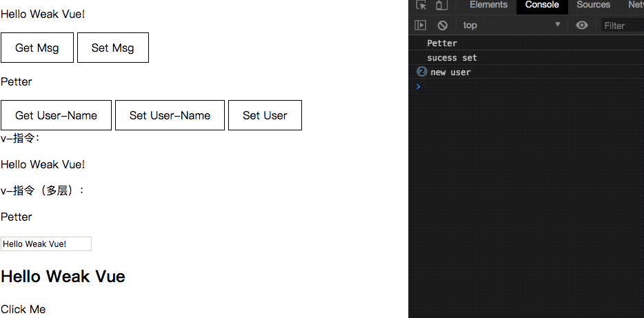Click Petter text below the Msg buttons
Image resolution: width=644 pixels, height=318 pixels.
pyautogui.click(x=17, y=82)
